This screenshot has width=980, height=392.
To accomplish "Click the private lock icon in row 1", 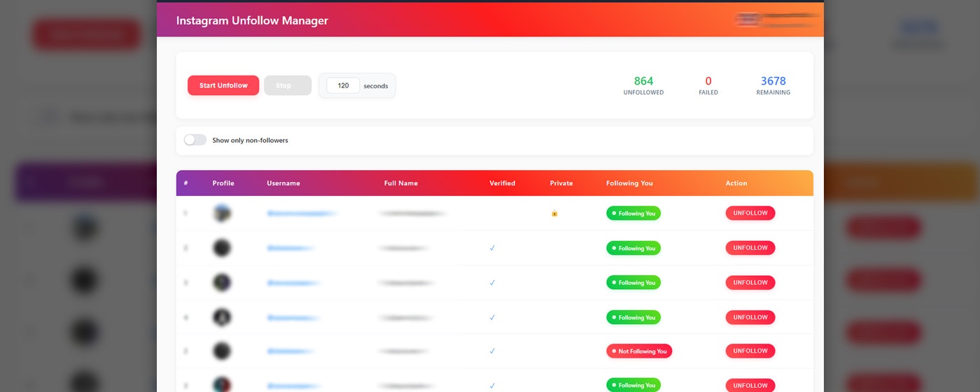I will 554,213.
